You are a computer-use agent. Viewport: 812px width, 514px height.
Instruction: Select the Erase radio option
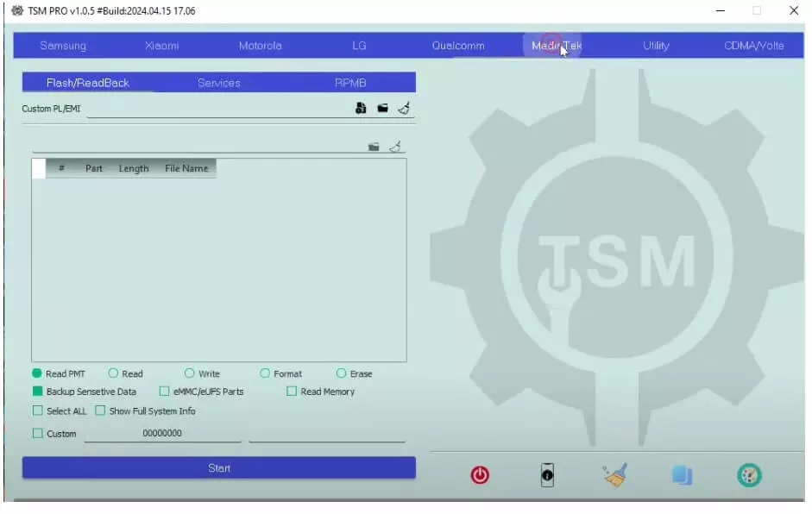click(340, 373)
